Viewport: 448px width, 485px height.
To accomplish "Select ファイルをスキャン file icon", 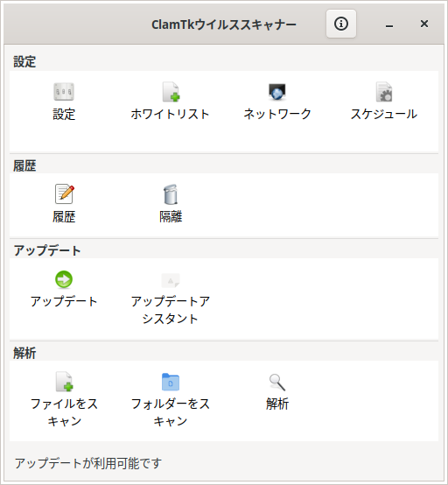I will [64, 382].
